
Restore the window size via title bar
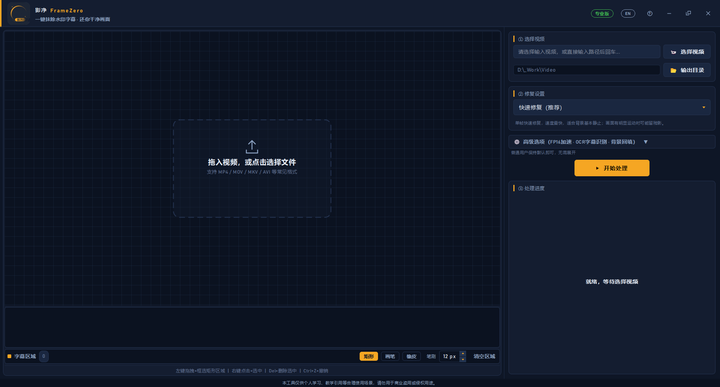click(x=688, y=14)
